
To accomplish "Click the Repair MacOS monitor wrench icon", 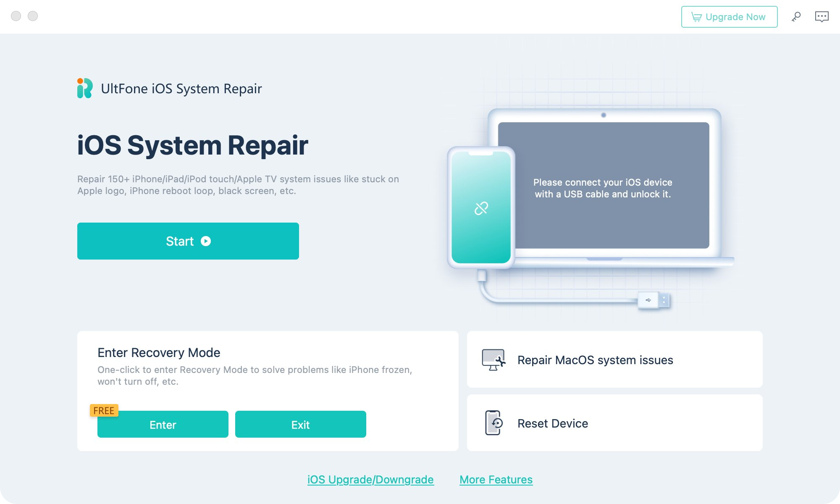I will (x=493, y=360).
